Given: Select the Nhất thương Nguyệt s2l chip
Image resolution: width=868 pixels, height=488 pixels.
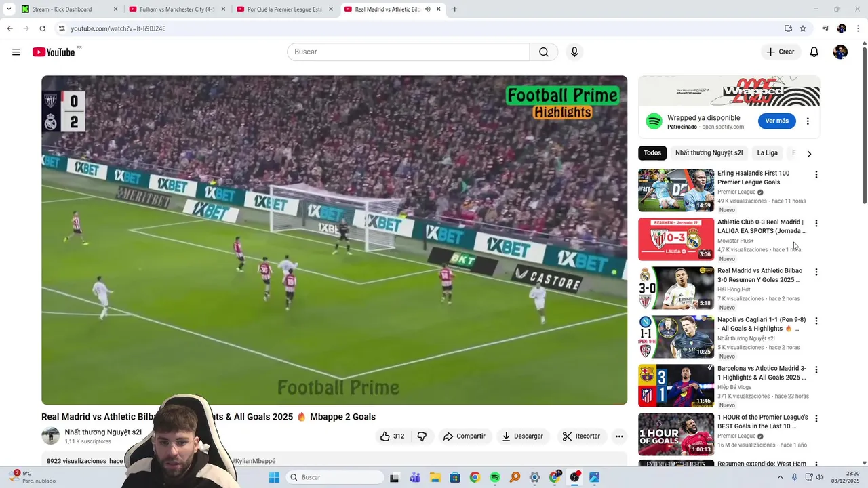Looking at the screenshot, I should [709, 153].
